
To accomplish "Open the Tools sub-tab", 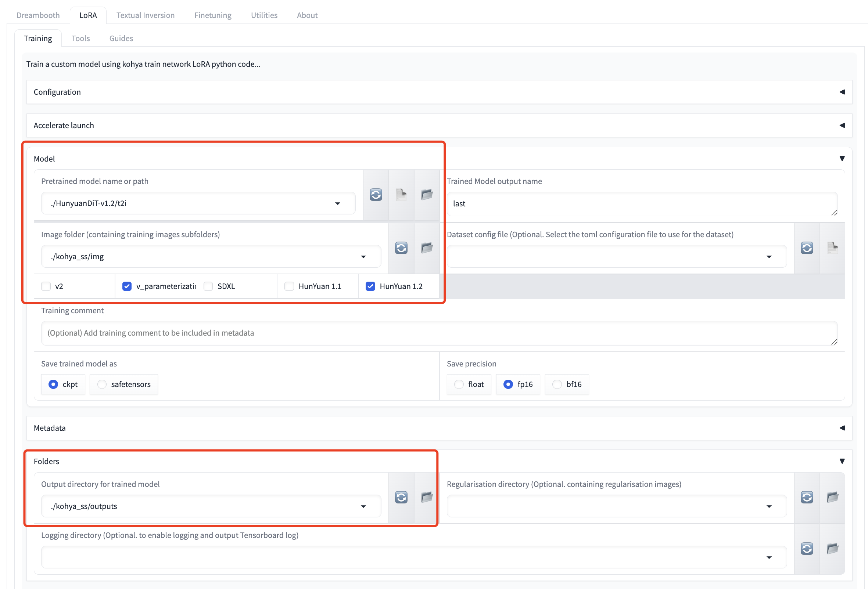I will click(81, 39).
